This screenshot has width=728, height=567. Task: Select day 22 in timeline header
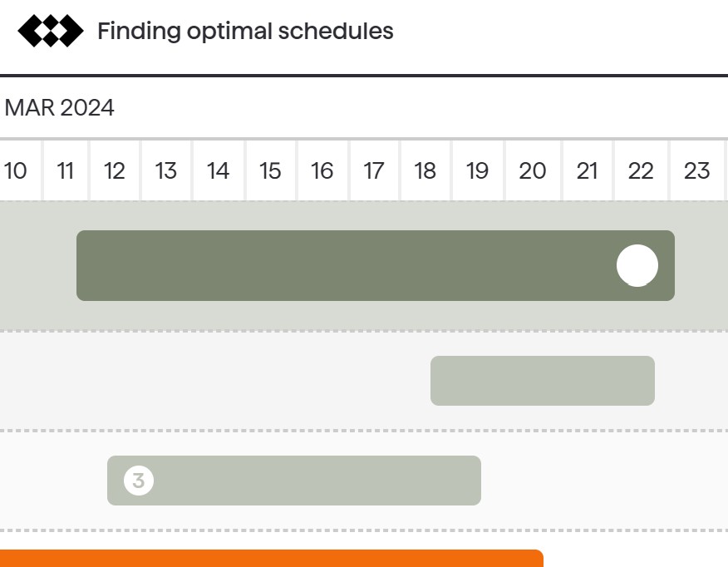click(642, 170)
